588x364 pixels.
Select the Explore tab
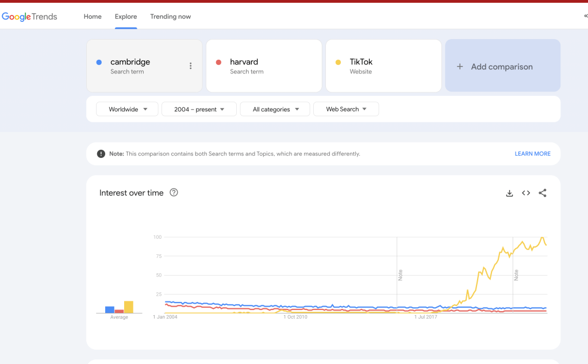coord(126,17)
